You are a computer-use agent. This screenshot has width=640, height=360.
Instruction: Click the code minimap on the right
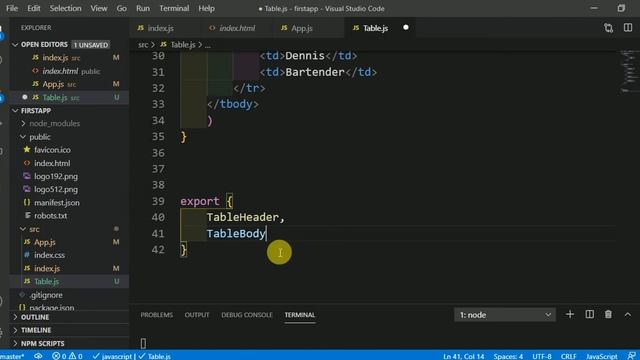(x=629, y=71)
